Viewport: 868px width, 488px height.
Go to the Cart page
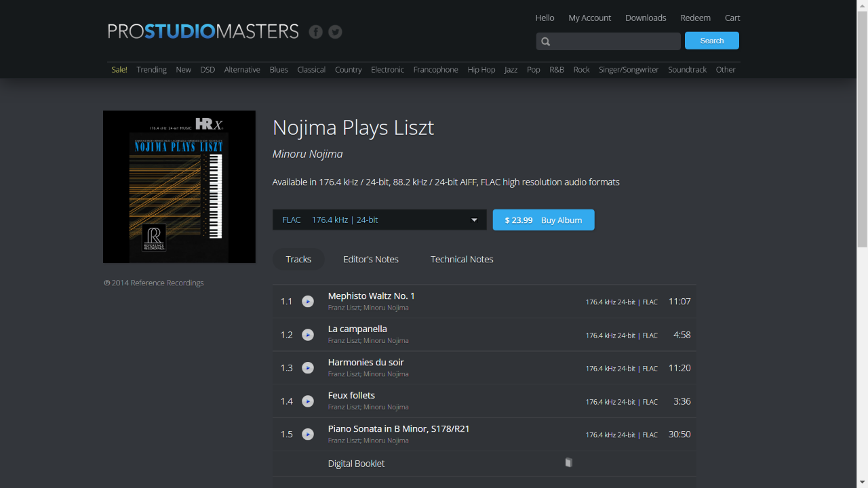tap(732, 18)
